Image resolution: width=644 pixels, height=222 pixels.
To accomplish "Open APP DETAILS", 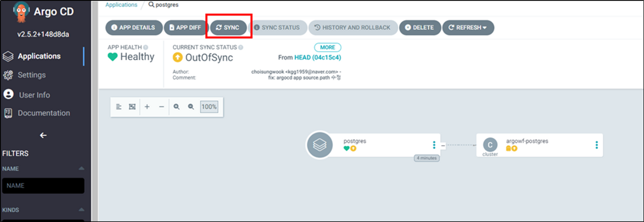I will pyautogui.click(x=134, y=28).
